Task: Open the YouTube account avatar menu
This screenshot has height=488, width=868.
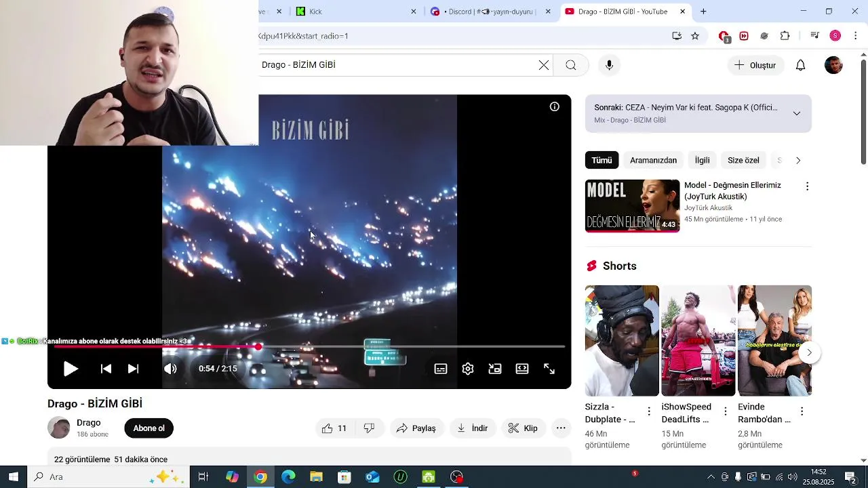Action: [833, 65]
